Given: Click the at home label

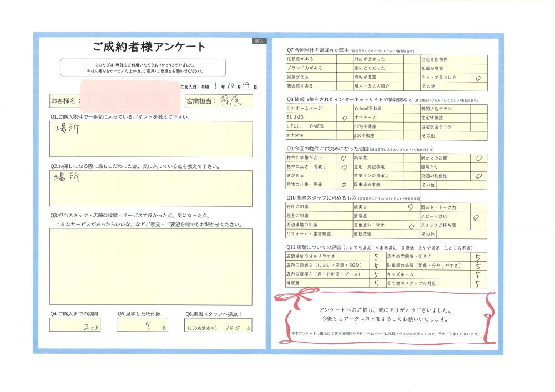Looking at the screenshot, I should 295,135.
